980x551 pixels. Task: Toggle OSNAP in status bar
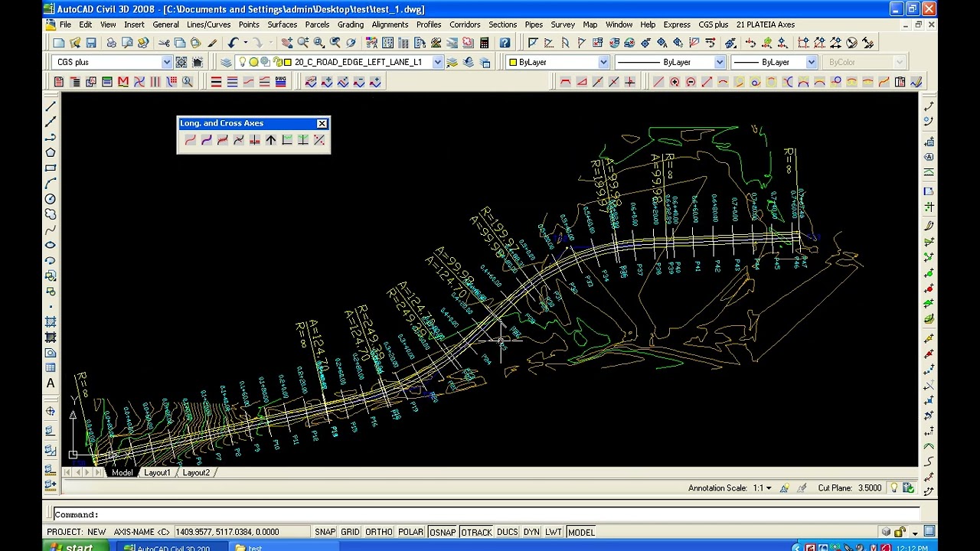443,532
